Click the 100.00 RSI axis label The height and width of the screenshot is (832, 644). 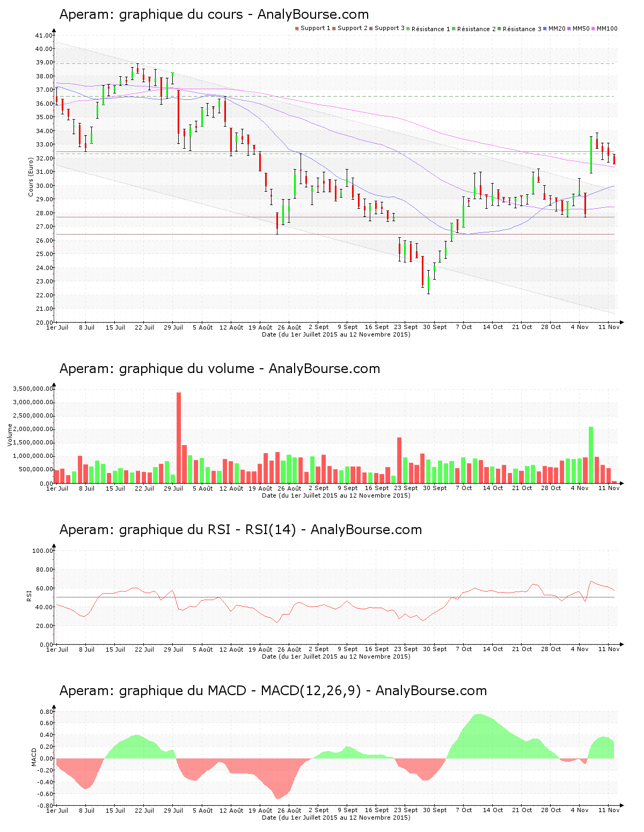(42, 551)
